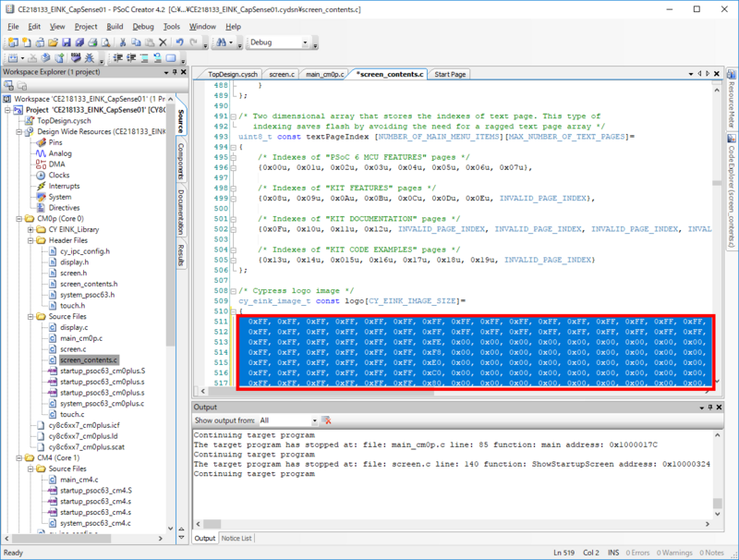Screen dimensions: 739x560
Task: Open Find with the binoculars icon
Action: (x=221, y=43)
